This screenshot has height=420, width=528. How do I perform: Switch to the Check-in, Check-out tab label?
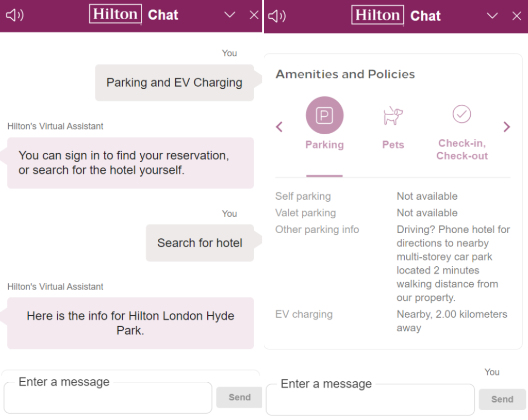462,149
